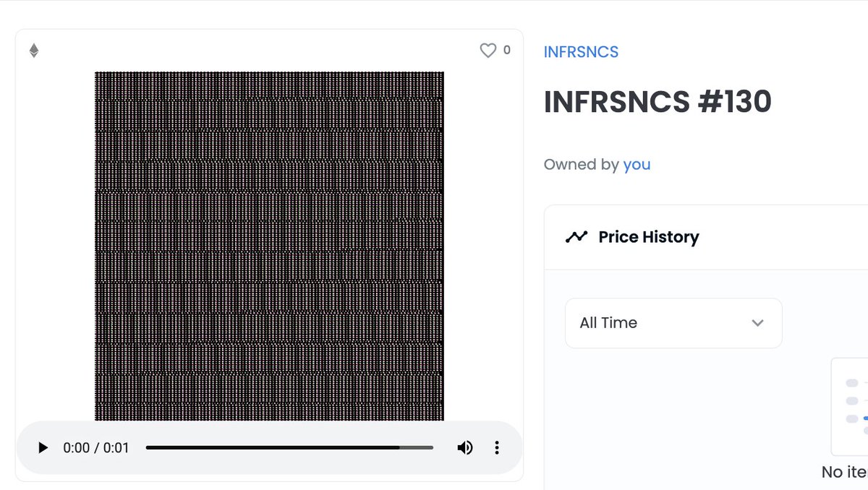Open the INFRSNCS collection link
Image resolution: width=868 pixels, height=490 pixels.
tap(582, 52)
